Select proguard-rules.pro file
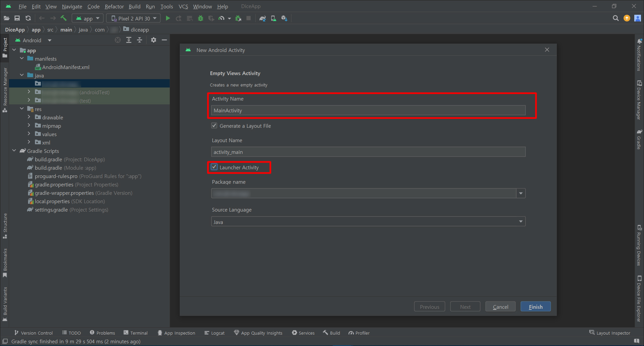Viewport: 644px width, 346px height. tap(85, 176)
